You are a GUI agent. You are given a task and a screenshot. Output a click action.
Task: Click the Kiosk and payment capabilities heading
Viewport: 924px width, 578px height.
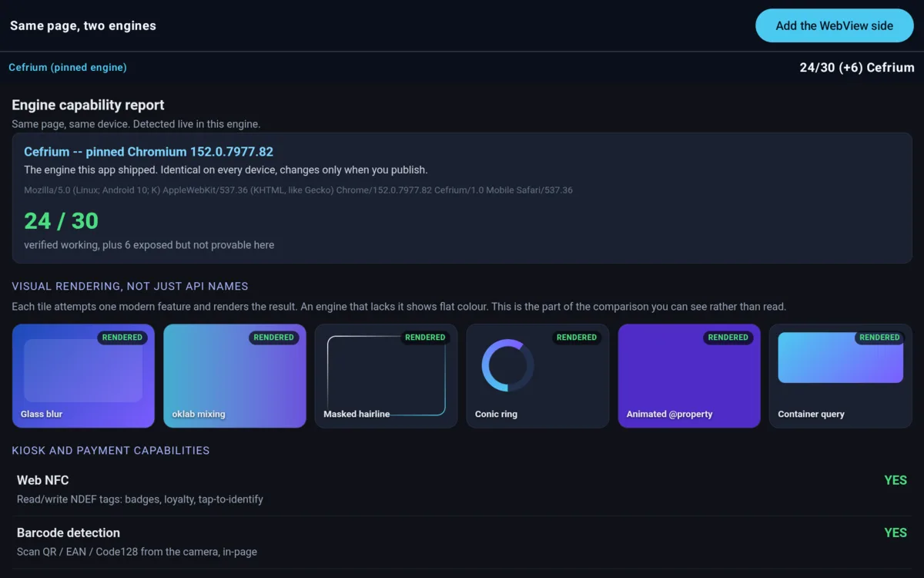[111, 450]
